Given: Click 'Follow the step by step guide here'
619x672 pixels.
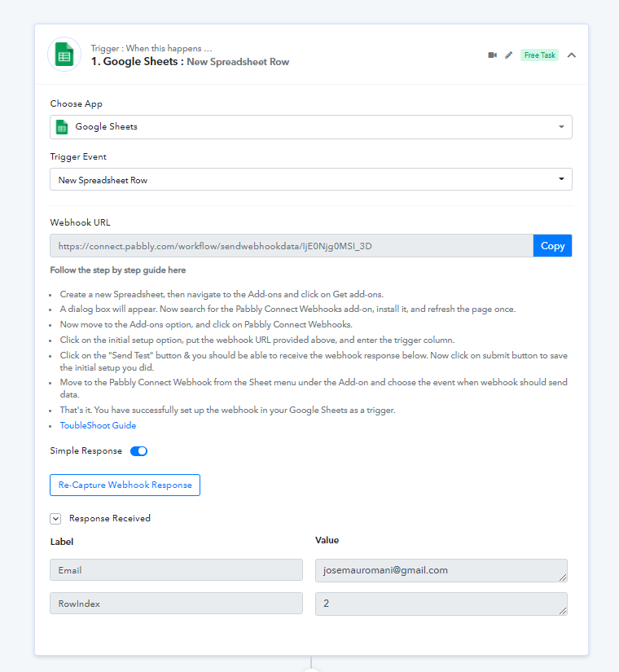Looking at the screenshot, I should (118, 270).
